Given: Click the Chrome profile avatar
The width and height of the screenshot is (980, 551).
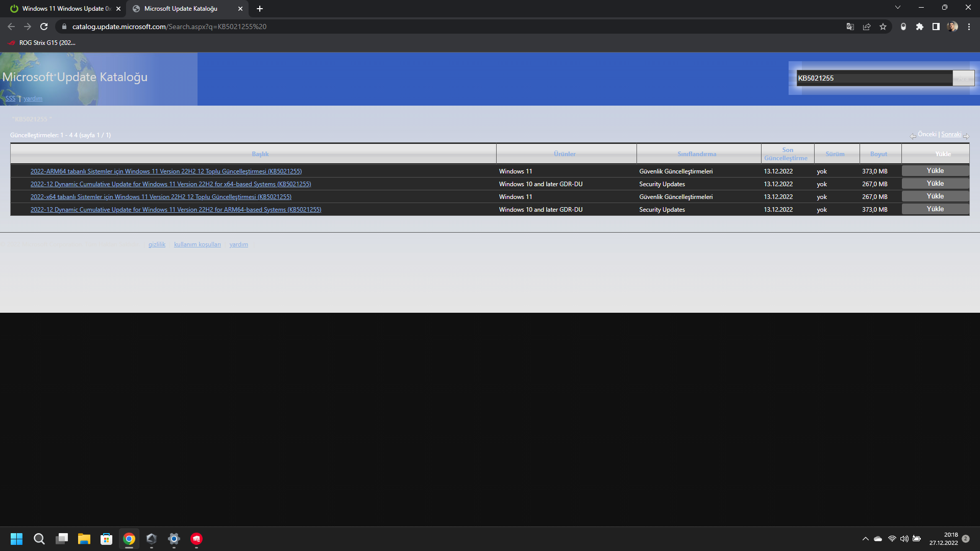Looking at the screenshot, I should pyautogui.click(x=952, y=27).
